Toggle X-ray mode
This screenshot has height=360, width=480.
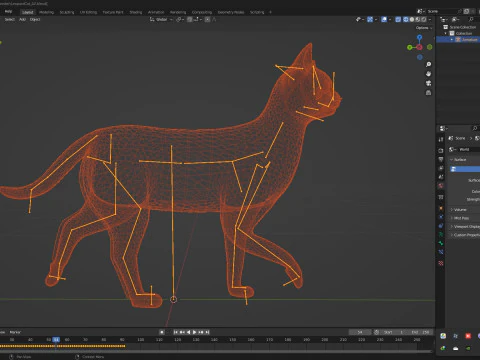pyautogui.click(x=398, y=20)
